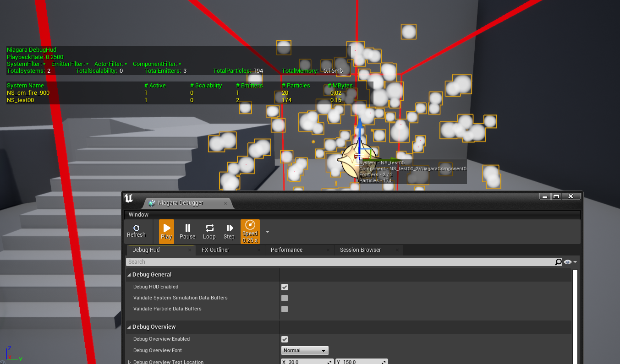The height and width of the screenshot is (364, 620).
Task: Close the Debug Hud tab
Action: pos(190,250)
